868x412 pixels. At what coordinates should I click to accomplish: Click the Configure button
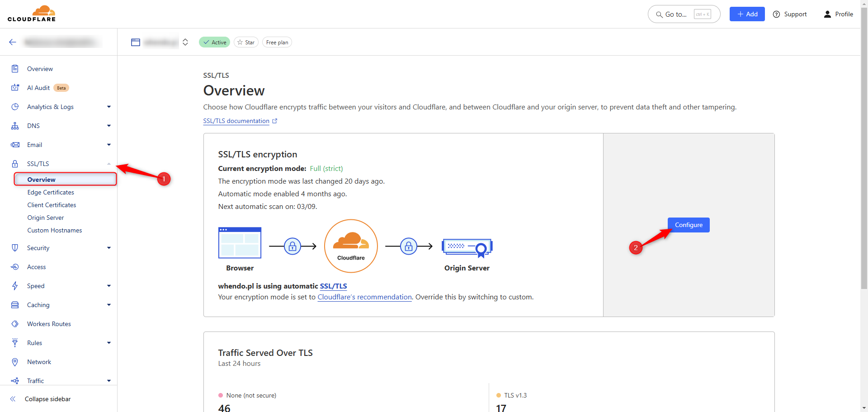tap(689, 225)
